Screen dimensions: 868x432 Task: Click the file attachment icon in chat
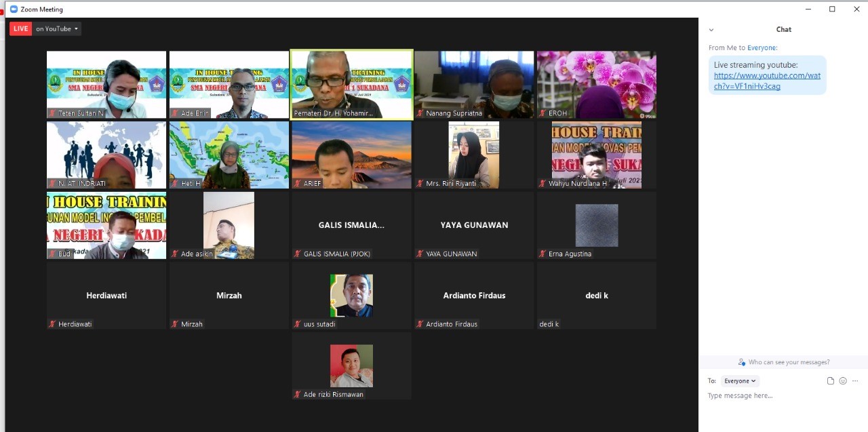830,381
